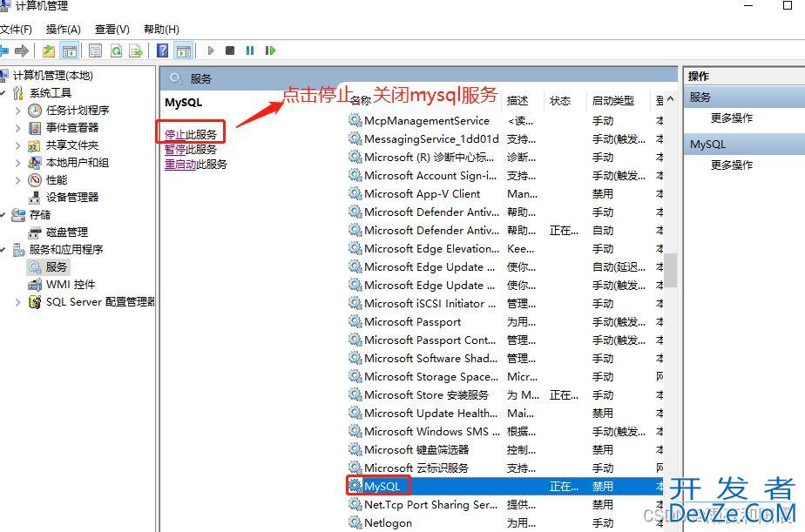
Task: Expand the 共享文件夹 tree node
Action: coord(18,145)
